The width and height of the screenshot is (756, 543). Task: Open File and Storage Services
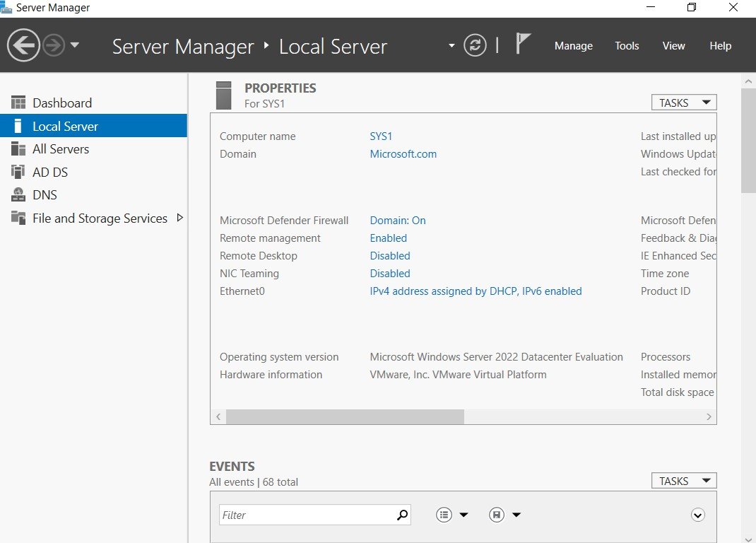click(100, 218)
